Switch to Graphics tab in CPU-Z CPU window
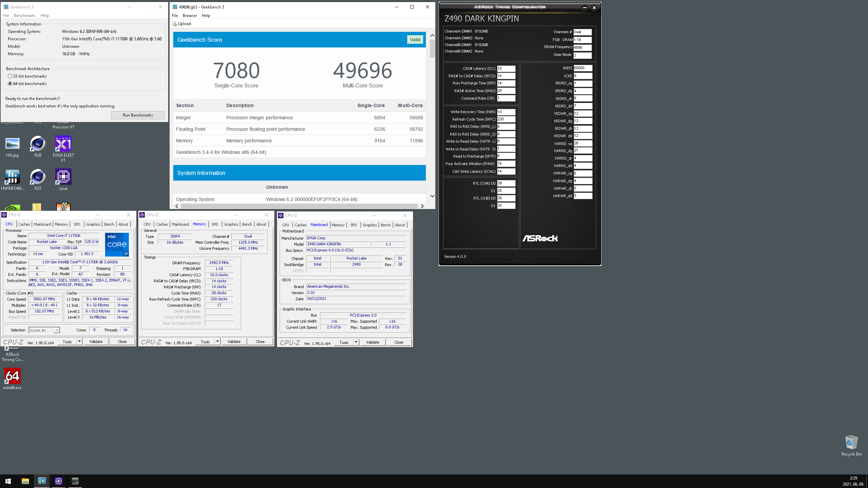This screenshot has width=868, height=488. pyautogui.click(x=93, y=224)
